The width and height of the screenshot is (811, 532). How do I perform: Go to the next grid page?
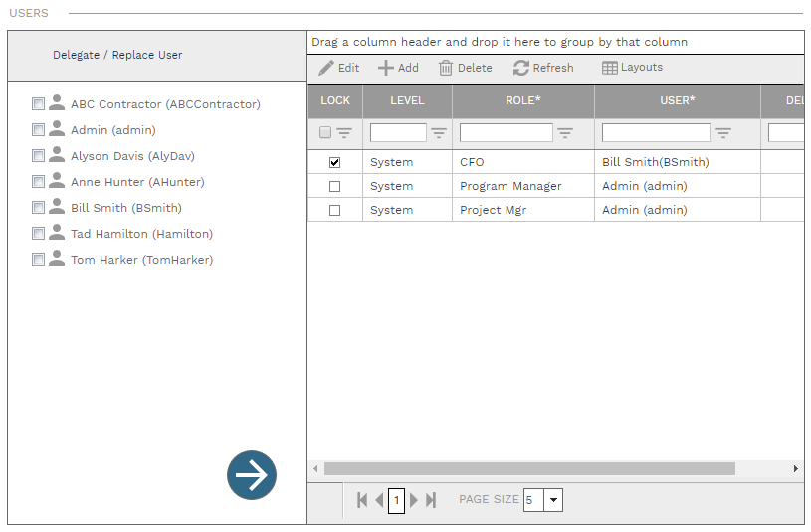(413, 500)
